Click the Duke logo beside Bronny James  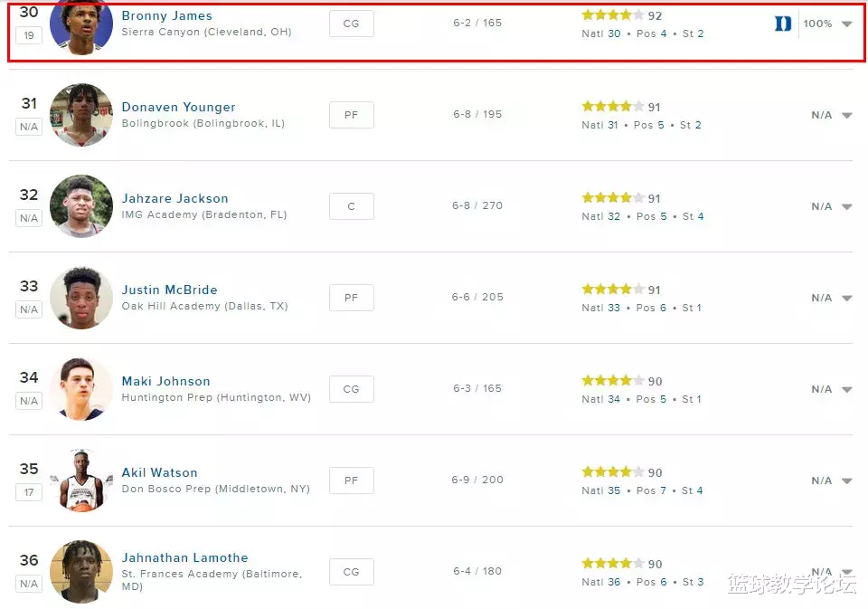click(783, 24)
